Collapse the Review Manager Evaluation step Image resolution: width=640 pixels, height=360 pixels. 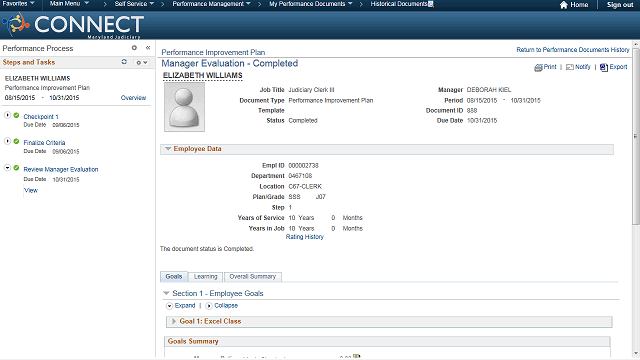pos(7,168)
